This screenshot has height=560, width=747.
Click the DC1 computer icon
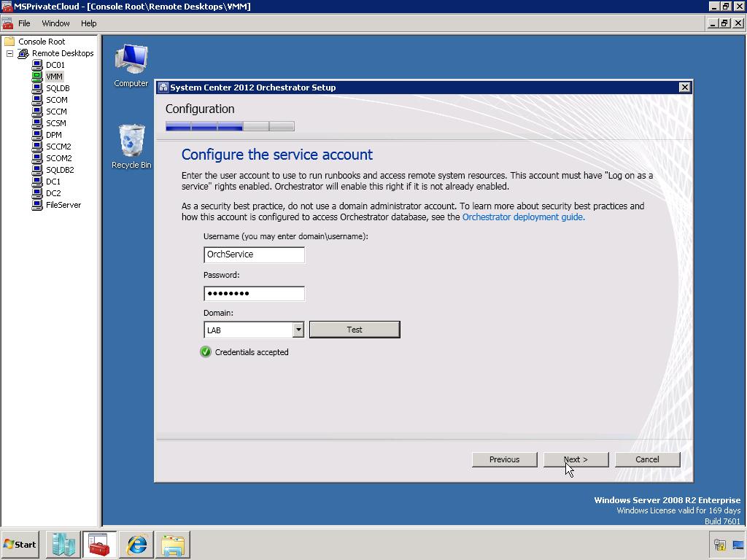tap(37, 182)
